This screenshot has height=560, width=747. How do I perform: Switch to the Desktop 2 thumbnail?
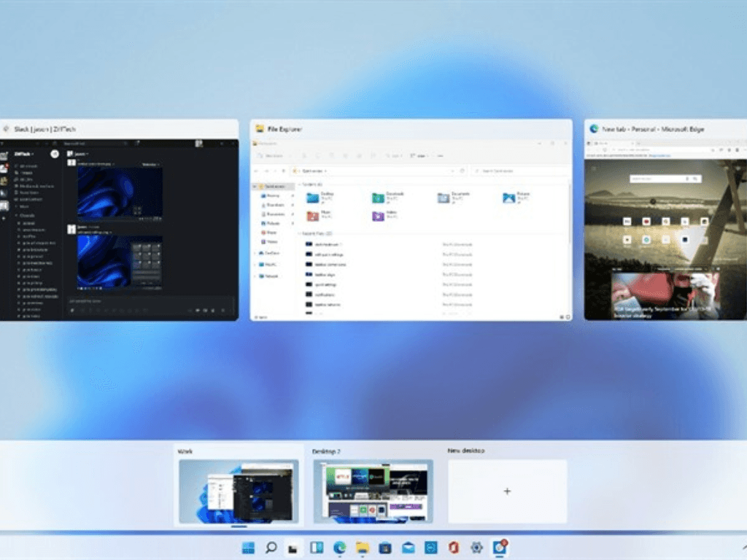click(x=373, y=491)
